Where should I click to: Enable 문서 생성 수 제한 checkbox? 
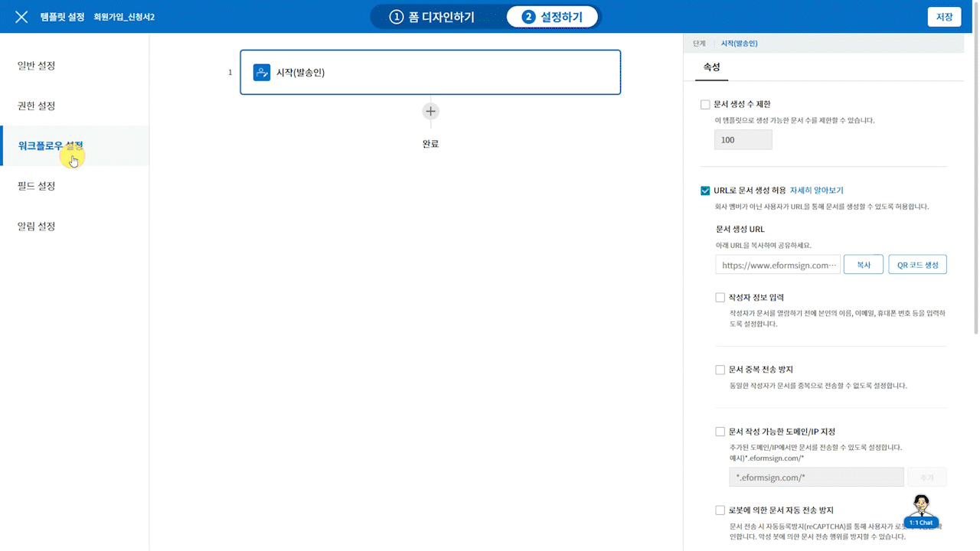tap(705, 105)
